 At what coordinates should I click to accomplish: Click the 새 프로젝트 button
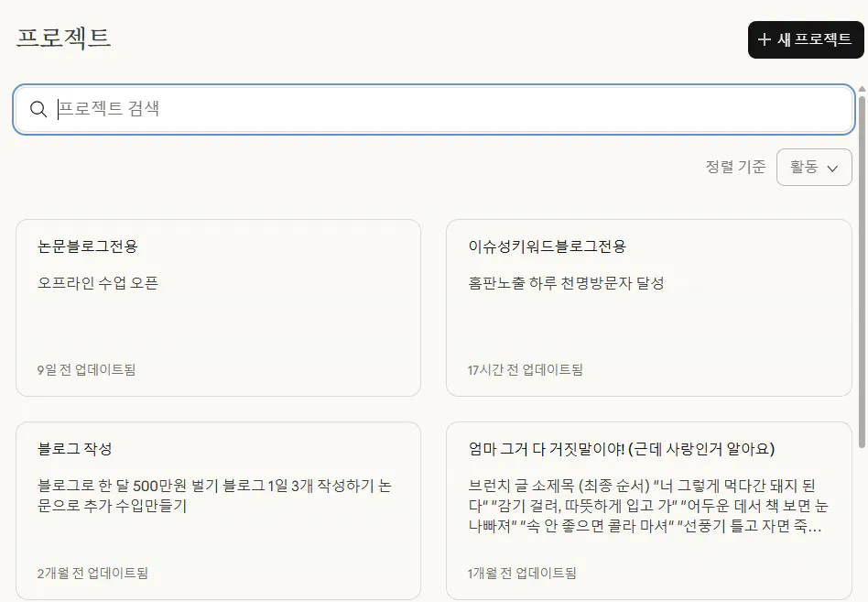tap(806, 39)
